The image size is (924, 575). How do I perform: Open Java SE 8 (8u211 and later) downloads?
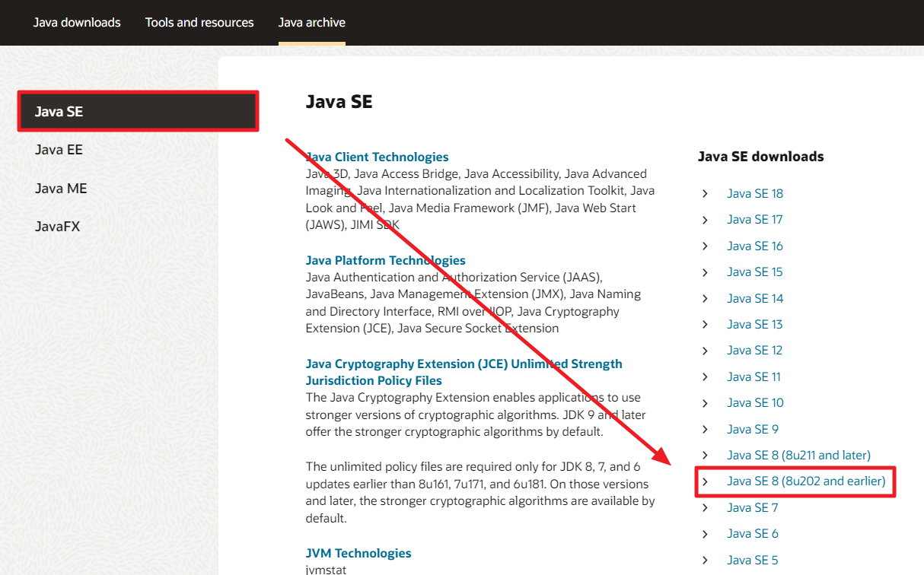(798, 455)
